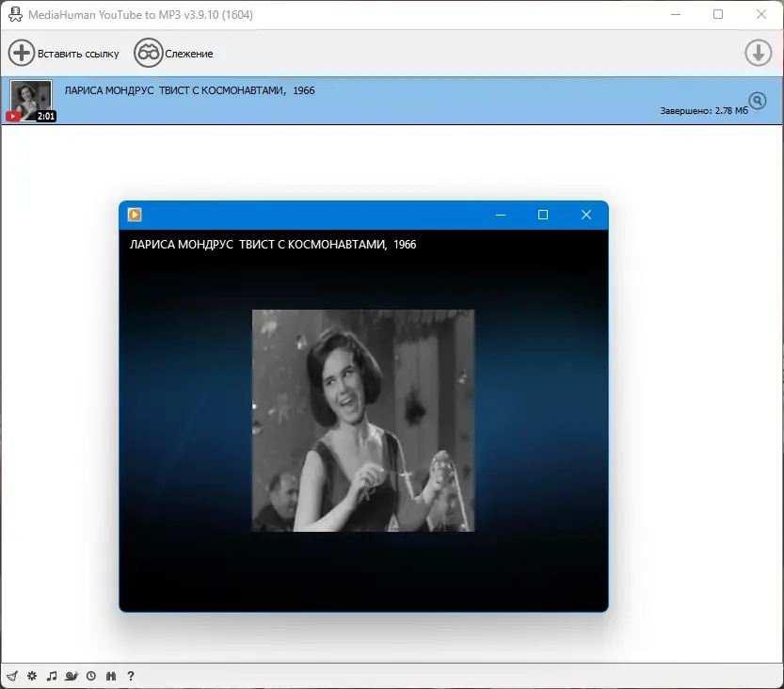Click the binoculars icon in bottom bar
Image resolution: width=784 pixels, height=689 pixels.
pyautogui.click(x=111, y=676)
